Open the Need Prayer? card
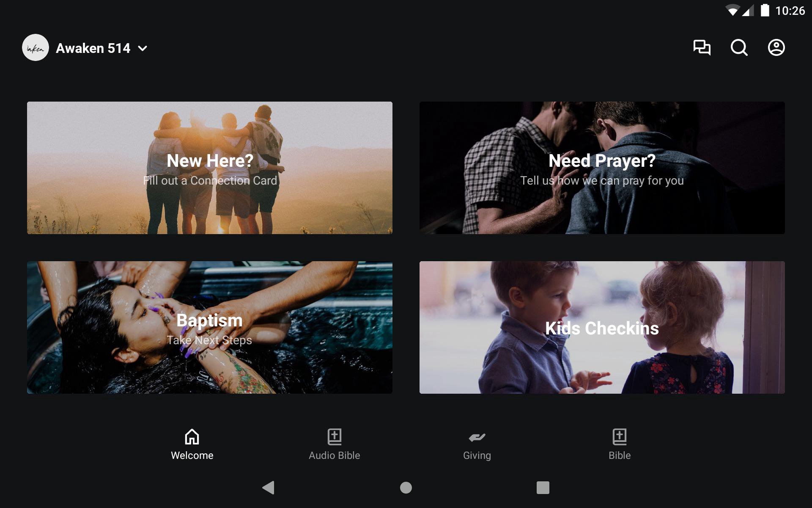 (x=602, y=168)
